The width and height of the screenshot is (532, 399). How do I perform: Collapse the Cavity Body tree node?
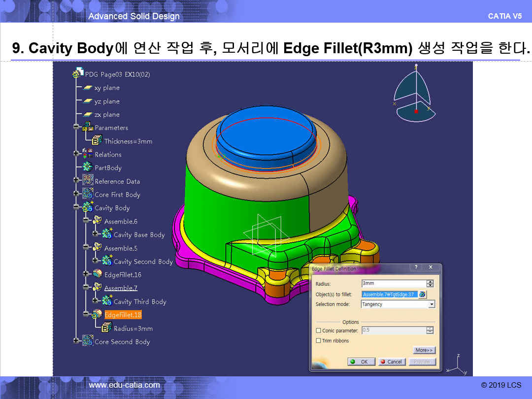tap(76, 208)
